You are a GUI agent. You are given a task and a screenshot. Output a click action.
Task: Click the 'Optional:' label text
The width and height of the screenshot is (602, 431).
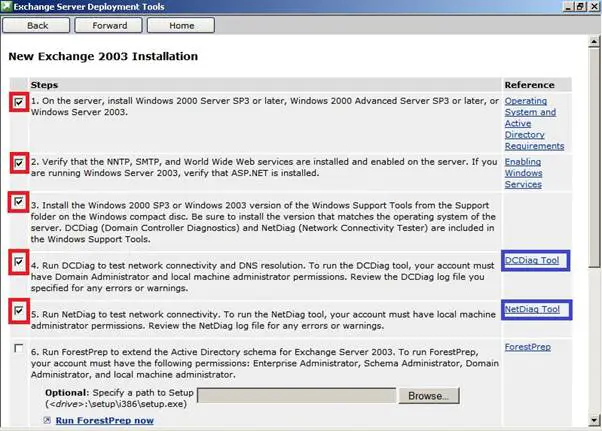(x=67, y=393)
